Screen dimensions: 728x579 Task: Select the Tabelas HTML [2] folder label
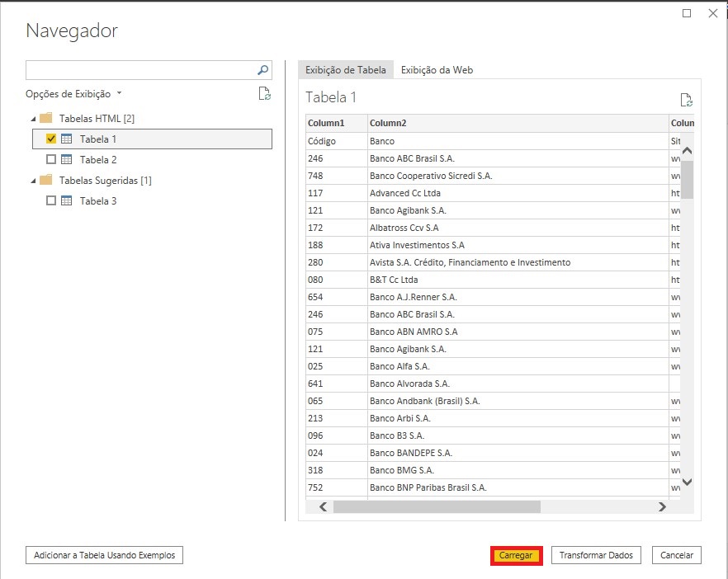(97, 118)
